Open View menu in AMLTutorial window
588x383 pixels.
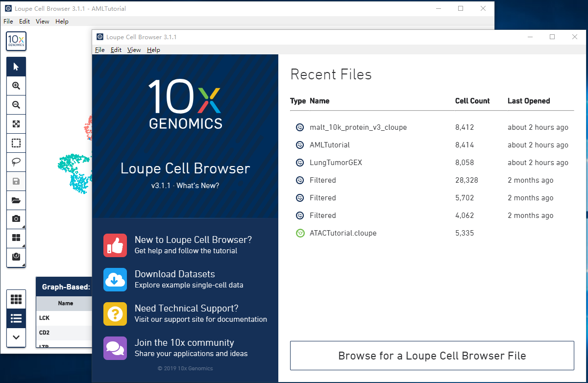coord(43,22)
